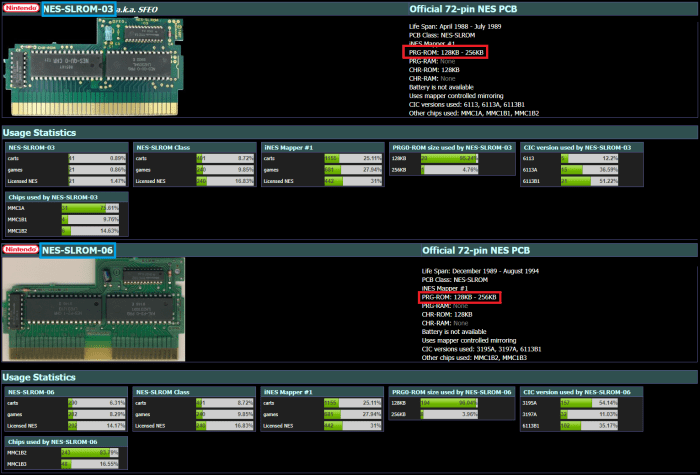Click the Nintendo logo beside NES-SLROM-06

coord(20,249)
